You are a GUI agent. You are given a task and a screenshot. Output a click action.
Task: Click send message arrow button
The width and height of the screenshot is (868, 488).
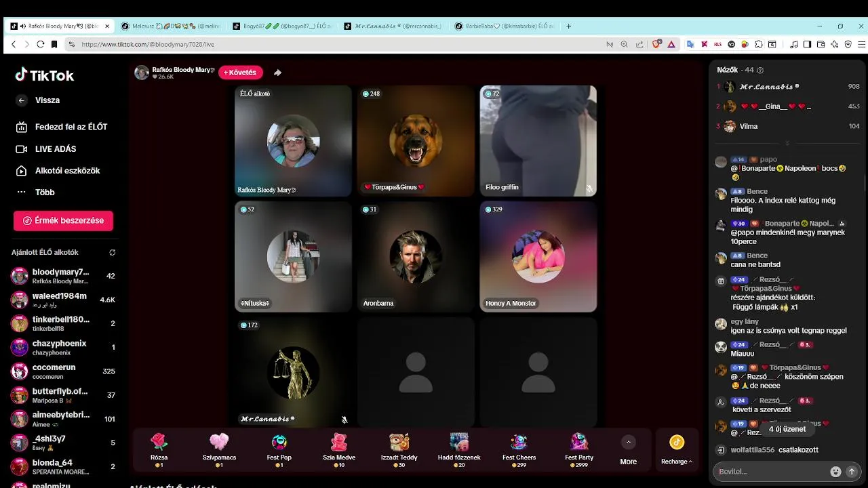pos(852,471)
